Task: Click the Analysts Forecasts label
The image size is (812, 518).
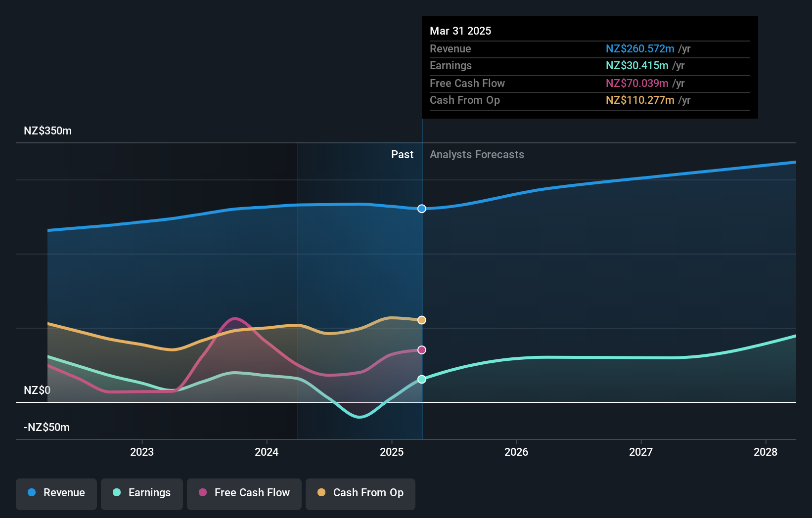Action: click(477, 155)
